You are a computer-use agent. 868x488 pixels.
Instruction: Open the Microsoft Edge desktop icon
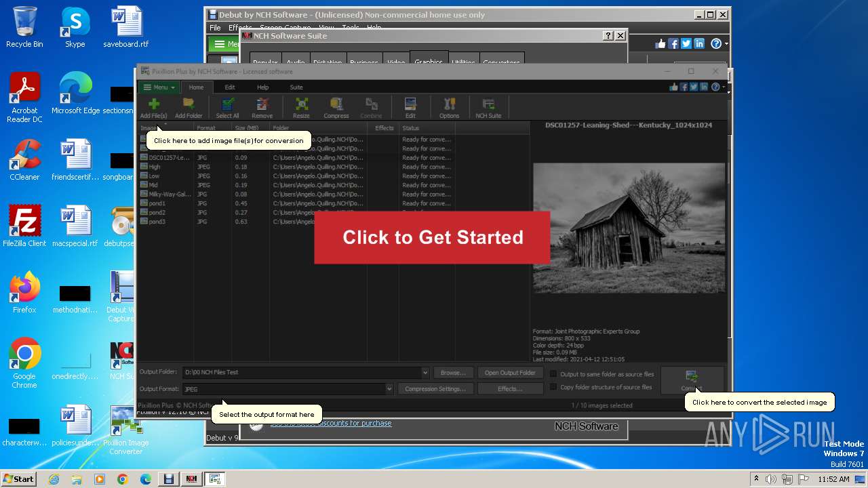75,94
